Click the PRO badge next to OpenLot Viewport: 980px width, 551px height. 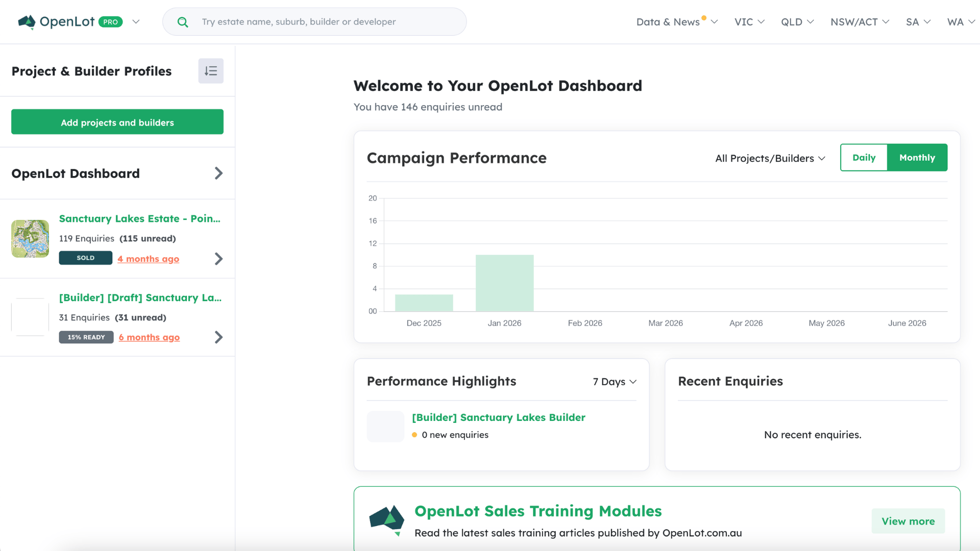[x=111, y=22]
